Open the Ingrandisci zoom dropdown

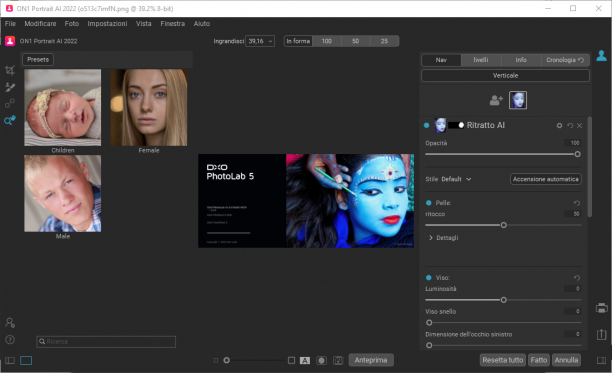260,41
